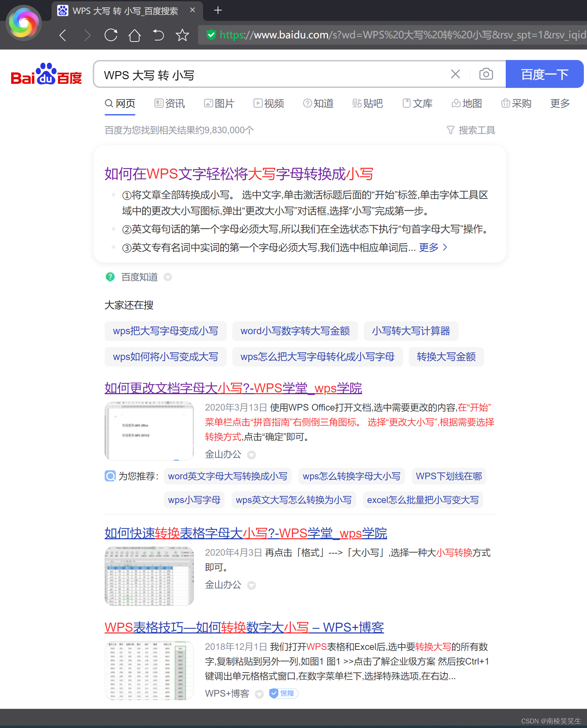Viewport: 587px width, 728px height.
Task: Close the WPS 大写 转 小写 tab
Action: click(192, 10)
